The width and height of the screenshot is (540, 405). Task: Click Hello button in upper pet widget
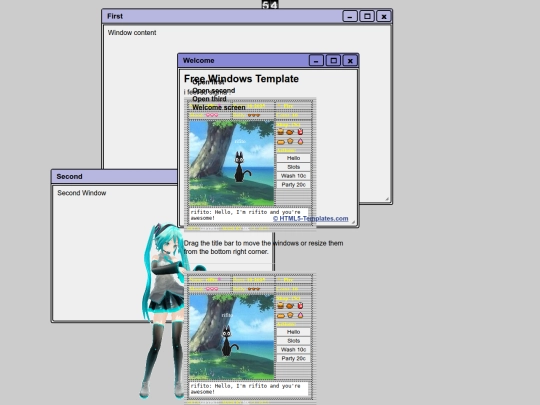point(293,158)
